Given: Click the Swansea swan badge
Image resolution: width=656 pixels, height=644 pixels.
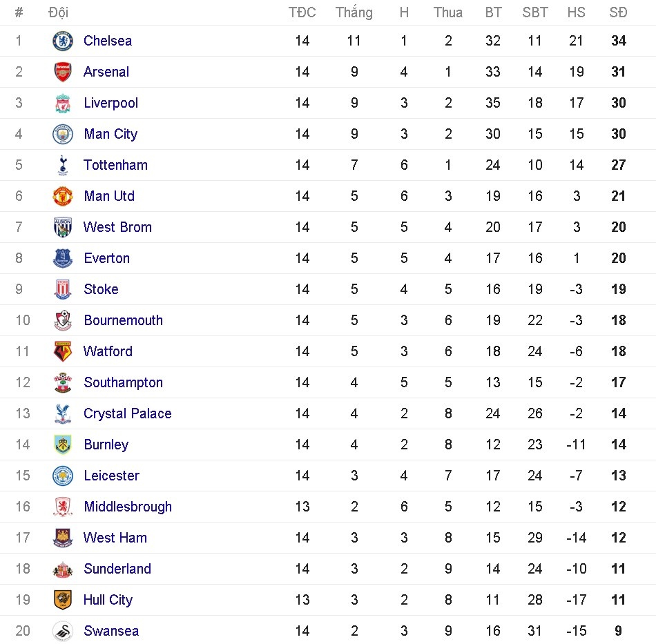Looking at the screenshot, I should [61, 631].
